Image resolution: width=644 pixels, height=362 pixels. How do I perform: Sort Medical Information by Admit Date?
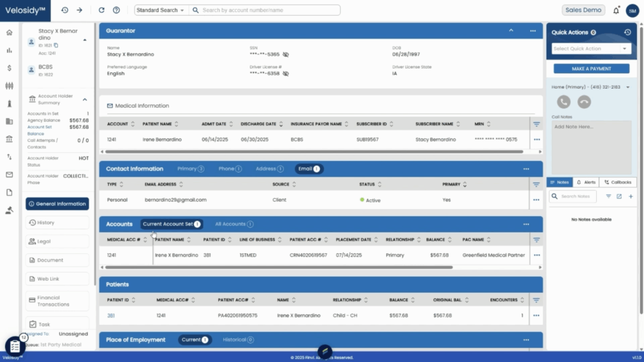(x=231, y=124)
